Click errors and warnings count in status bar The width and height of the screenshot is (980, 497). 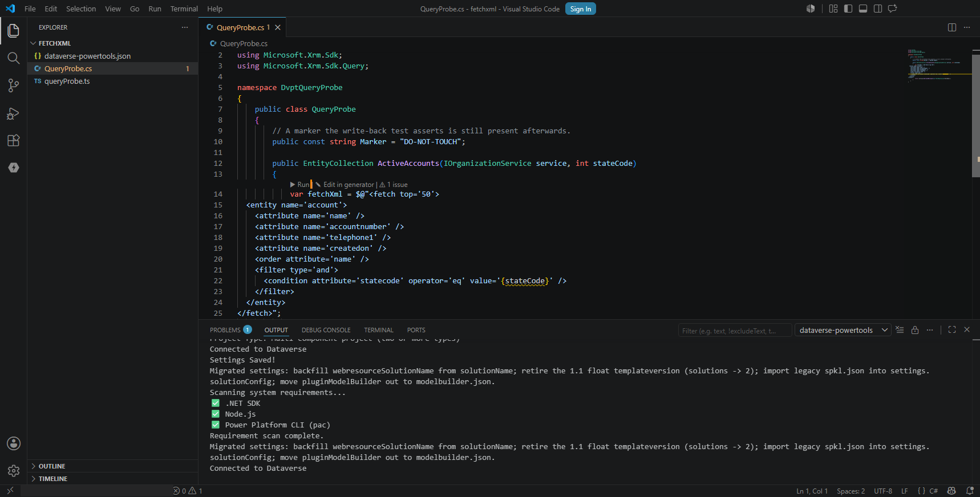click(188, 491)
